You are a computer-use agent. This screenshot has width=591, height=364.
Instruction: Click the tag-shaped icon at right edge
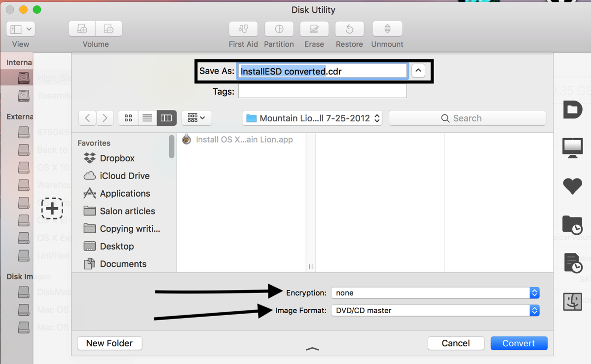point(573,109)
